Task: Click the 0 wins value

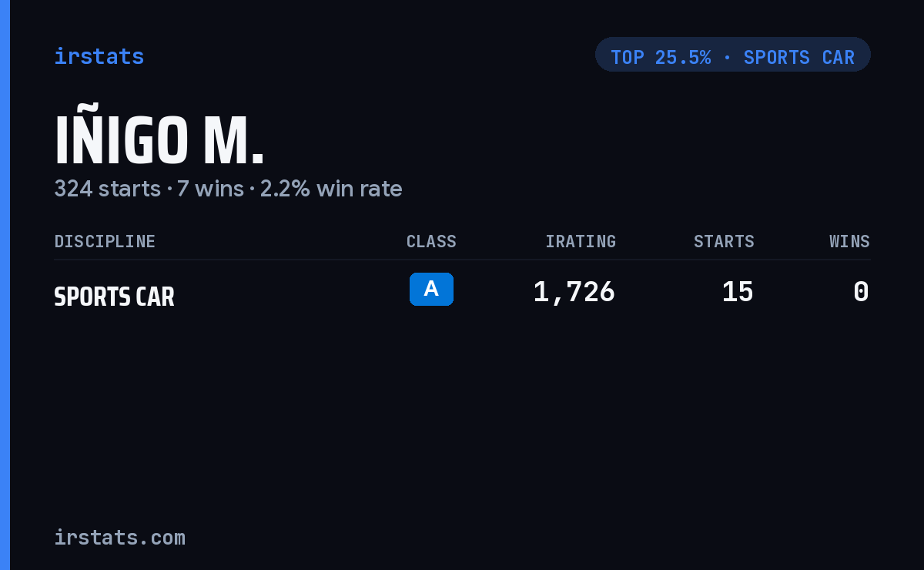Action: click(x=862, y=292)
